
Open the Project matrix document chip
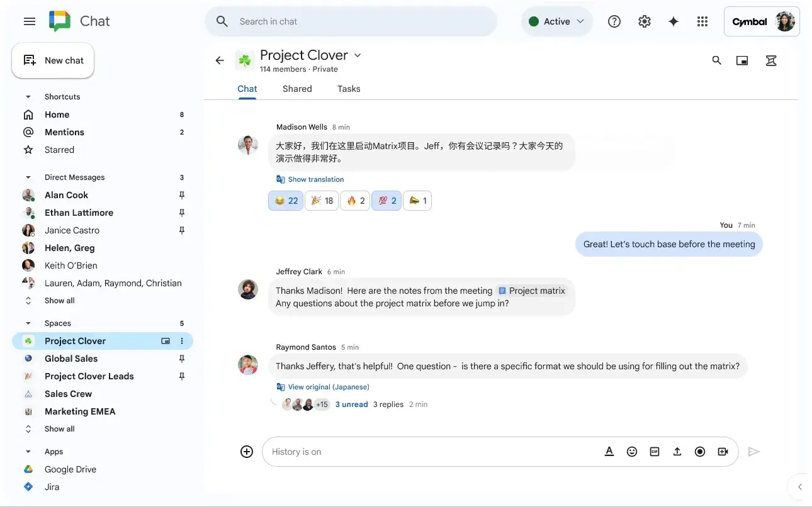click(532, 291)
